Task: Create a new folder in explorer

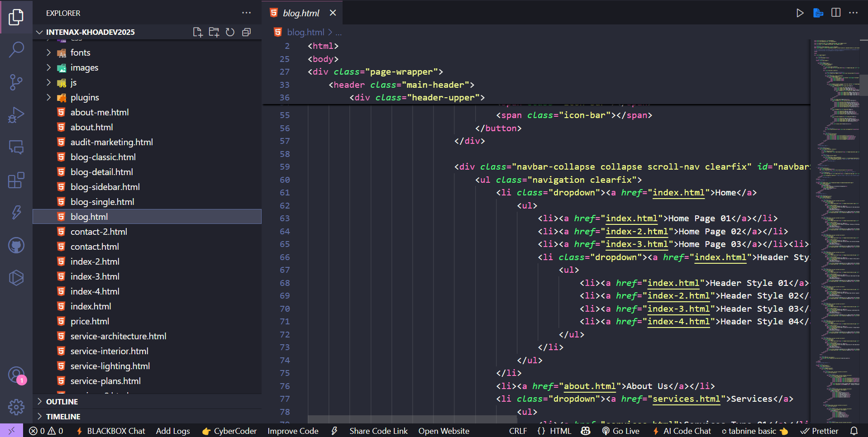Action: [x=214, y=32]
